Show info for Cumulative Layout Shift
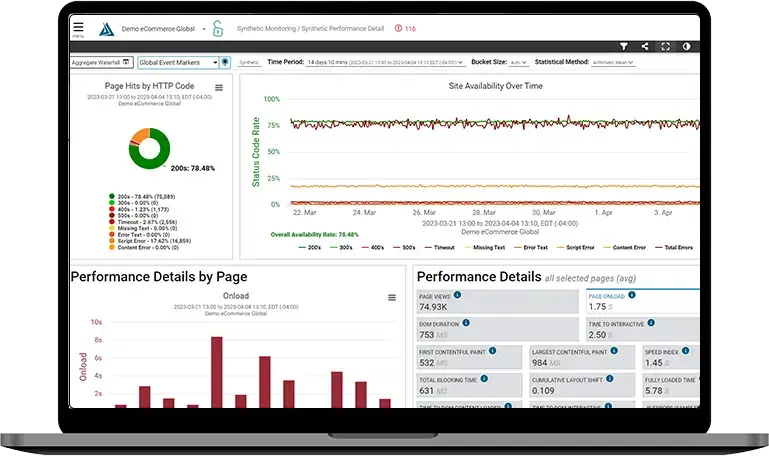 [x=610, y=379]
